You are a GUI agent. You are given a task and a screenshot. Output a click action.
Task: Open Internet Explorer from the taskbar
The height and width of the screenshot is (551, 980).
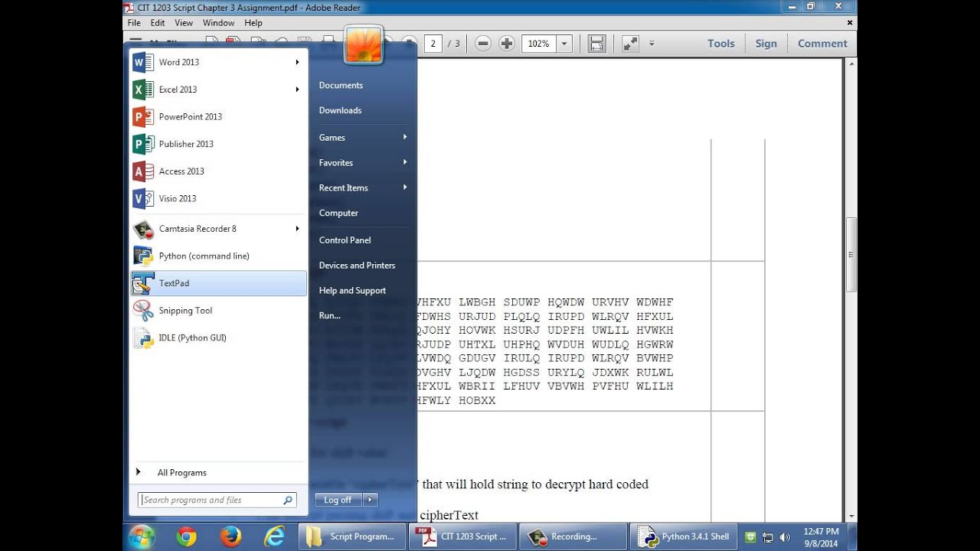tap(274, 536)
